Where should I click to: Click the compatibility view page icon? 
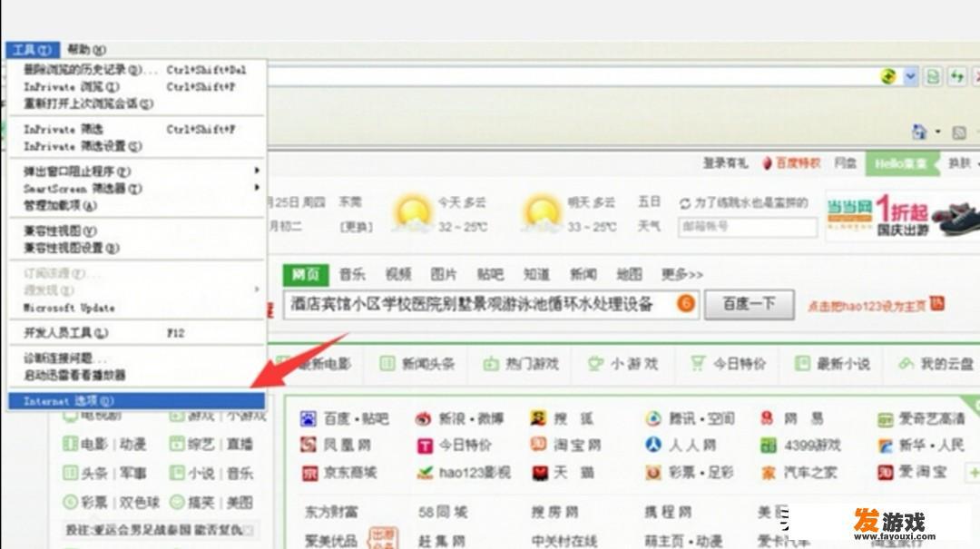point(933,77)
